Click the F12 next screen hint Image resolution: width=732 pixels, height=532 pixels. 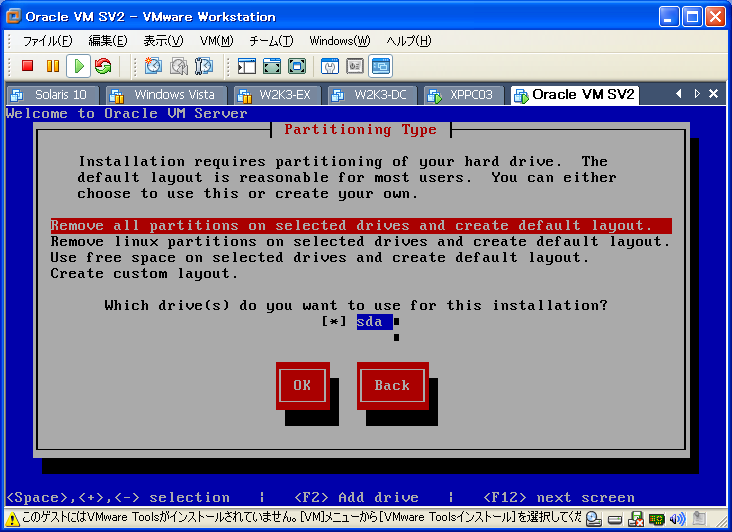559,497
